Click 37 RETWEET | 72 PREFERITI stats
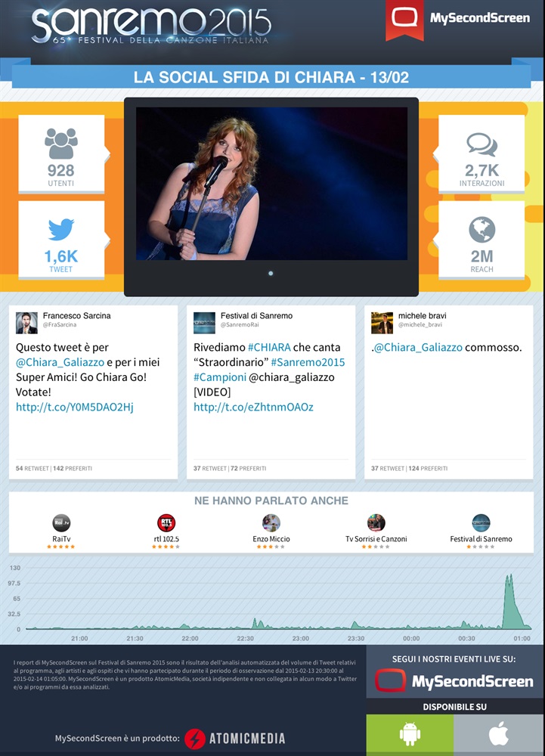545x756 pixels. point(230,468)
